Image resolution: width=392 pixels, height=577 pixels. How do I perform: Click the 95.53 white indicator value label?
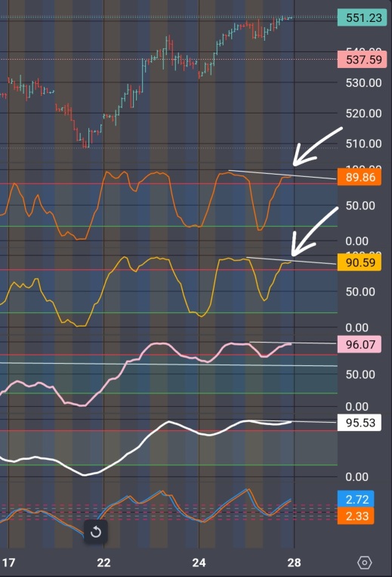point(359,423)
